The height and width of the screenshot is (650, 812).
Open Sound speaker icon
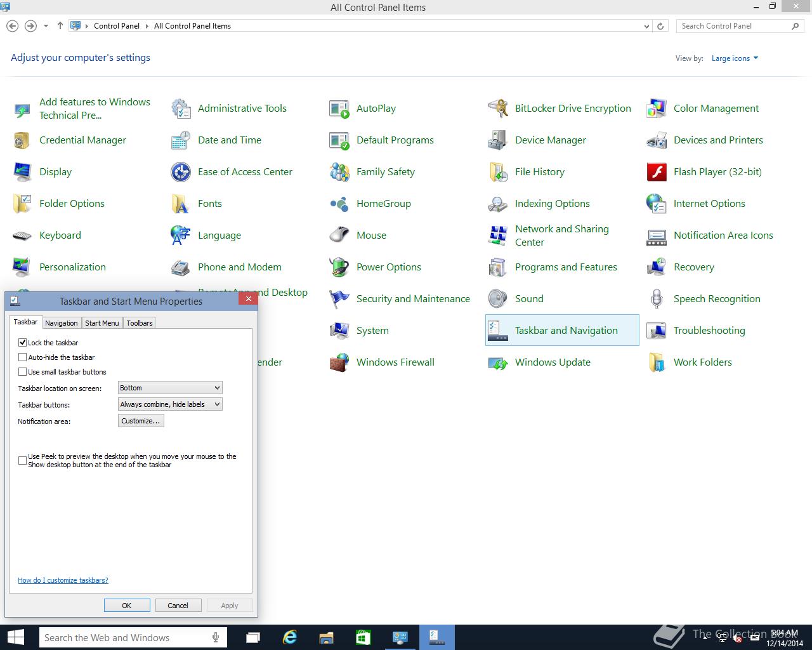coord(498,299)
